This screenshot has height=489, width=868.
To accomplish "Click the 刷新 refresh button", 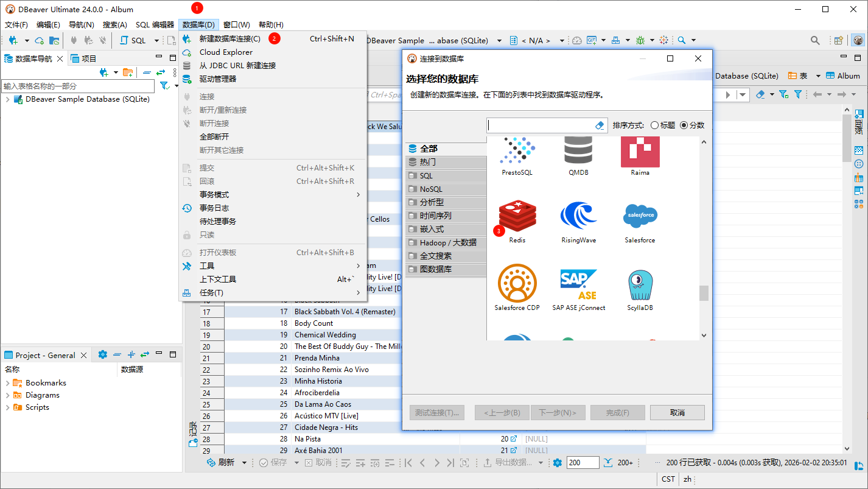I will coord(221,463).
